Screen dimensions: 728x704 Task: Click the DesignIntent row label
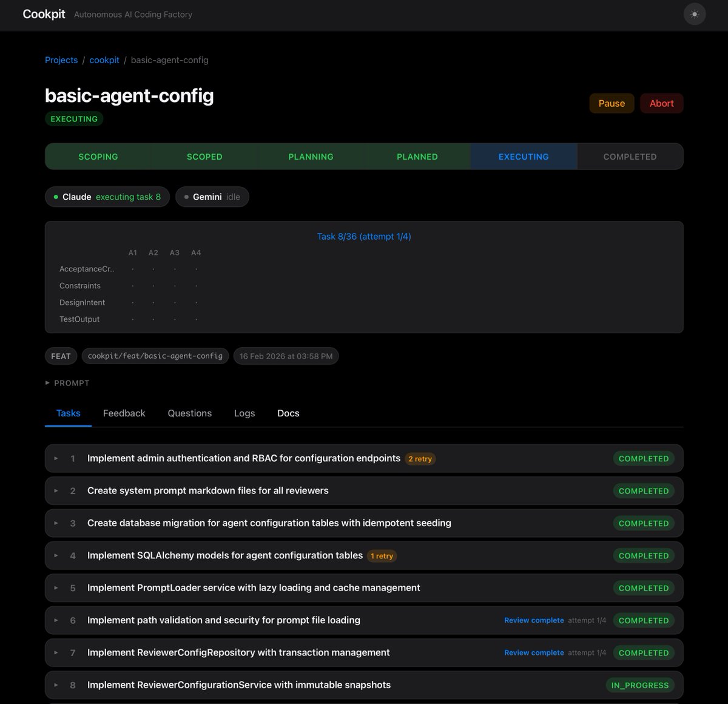82,302
